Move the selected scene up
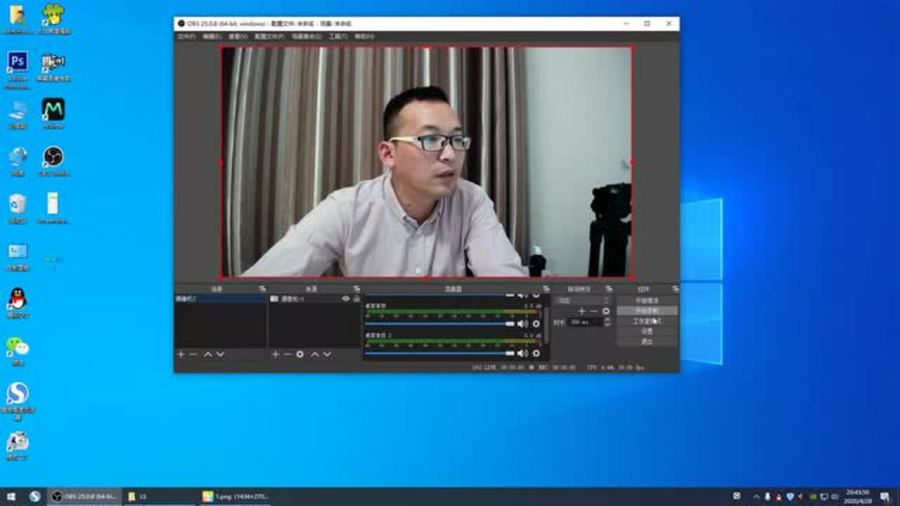 pyautogui.click(x=208, y=354)
